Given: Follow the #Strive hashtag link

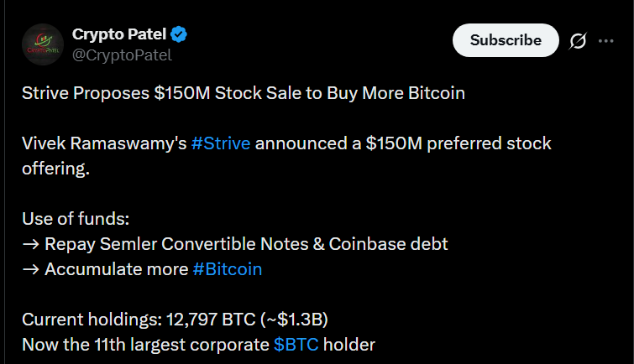Looking at the screenshot, I should [221, 143].
